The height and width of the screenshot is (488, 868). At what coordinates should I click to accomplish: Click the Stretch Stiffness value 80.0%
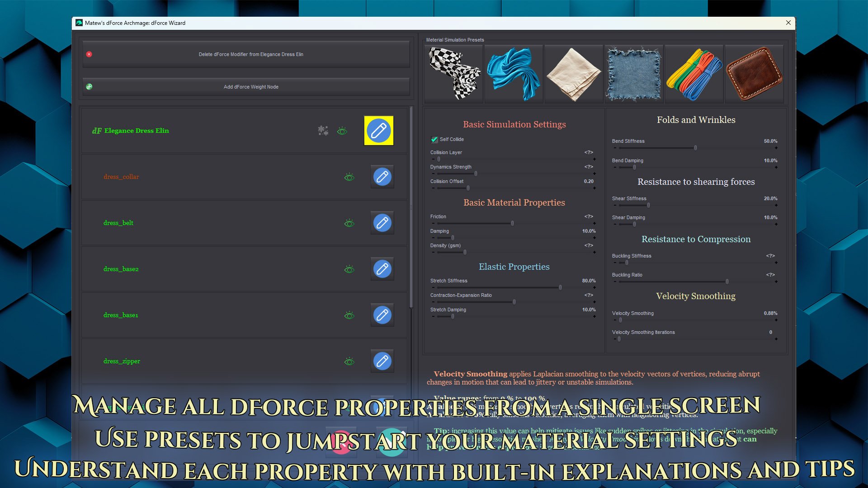click(589, 281)
